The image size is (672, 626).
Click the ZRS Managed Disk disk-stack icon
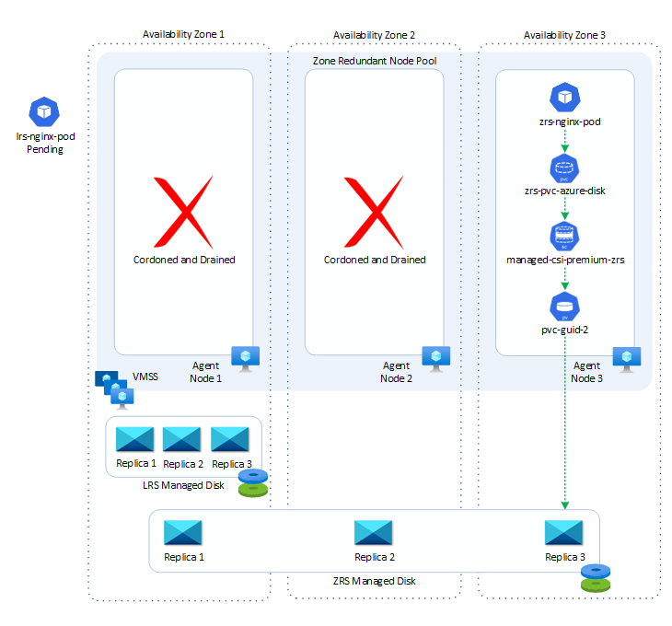[596, 578]
